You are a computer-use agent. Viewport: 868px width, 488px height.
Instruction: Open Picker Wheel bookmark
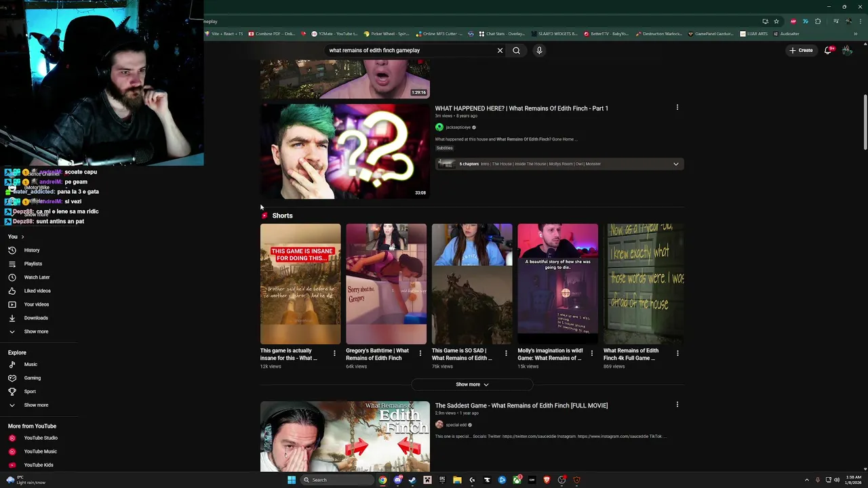click(387, 34)
